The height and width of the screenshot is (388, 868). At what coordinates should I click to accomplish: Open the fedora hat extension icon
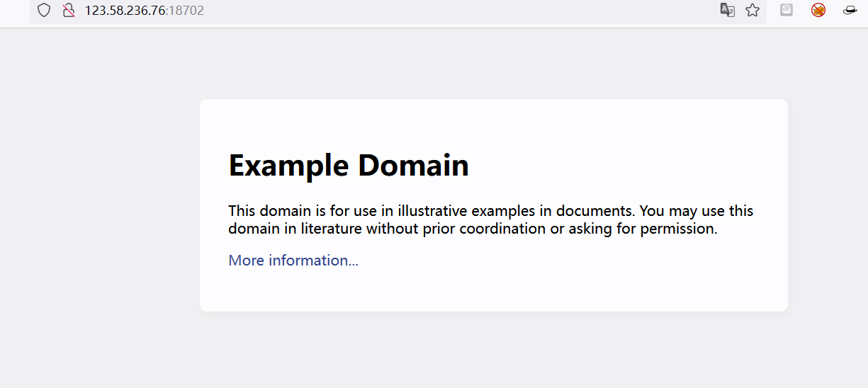850,10
